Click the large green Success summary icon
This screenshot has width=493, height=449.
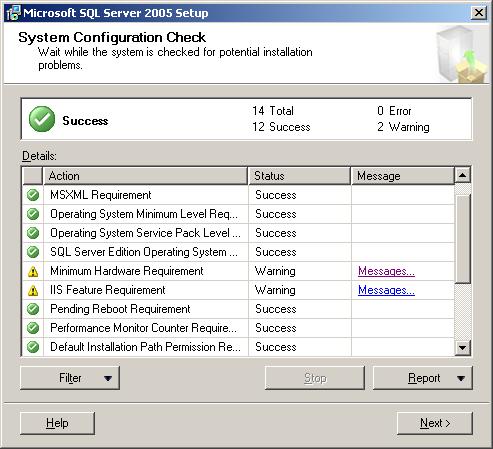click(42, 119)
